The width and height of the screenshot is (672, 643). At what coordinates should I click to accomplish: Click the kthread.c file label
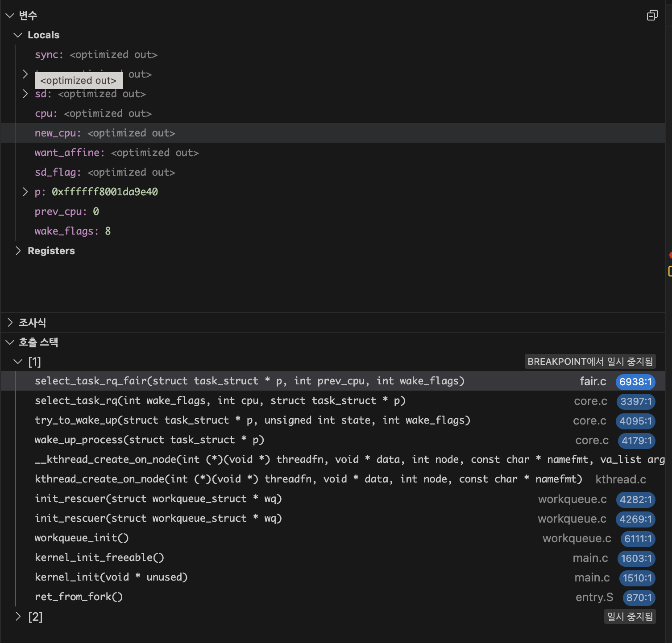(621, 479)
